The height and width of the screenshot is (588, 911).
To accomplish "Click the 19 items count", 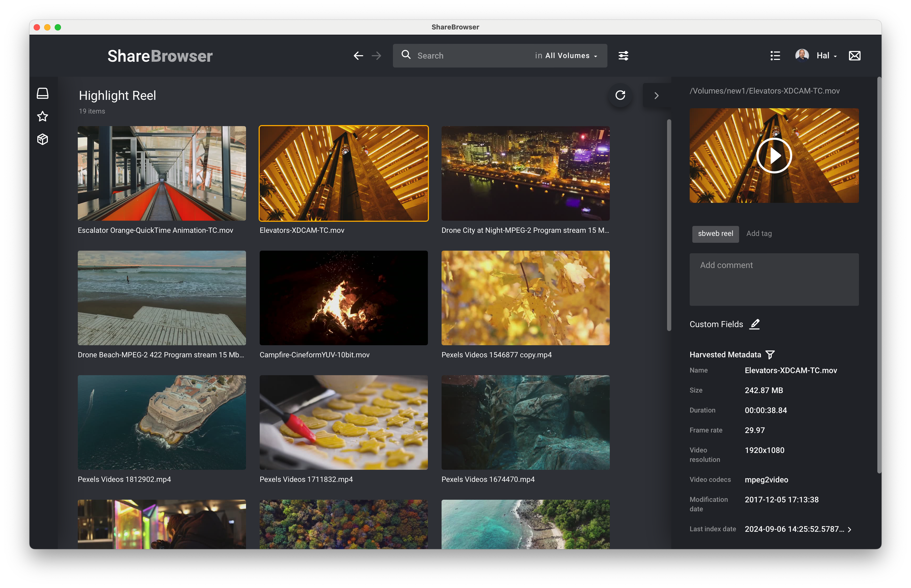I will coord(92,111).
